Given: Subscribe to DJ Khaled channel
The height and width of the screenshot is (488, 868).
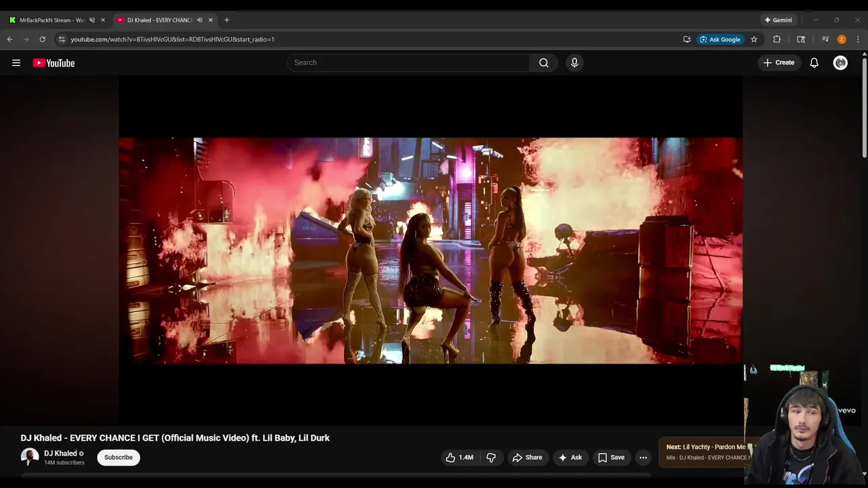Looking at the screenshot, I should coord(119,457).
